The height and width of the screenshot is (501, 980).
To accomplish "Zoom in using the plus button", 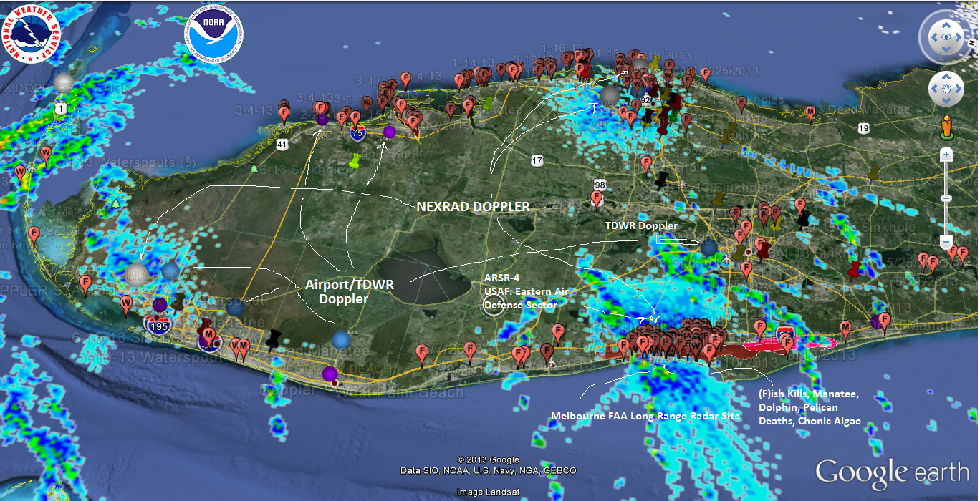I will (x=946, y=155).
